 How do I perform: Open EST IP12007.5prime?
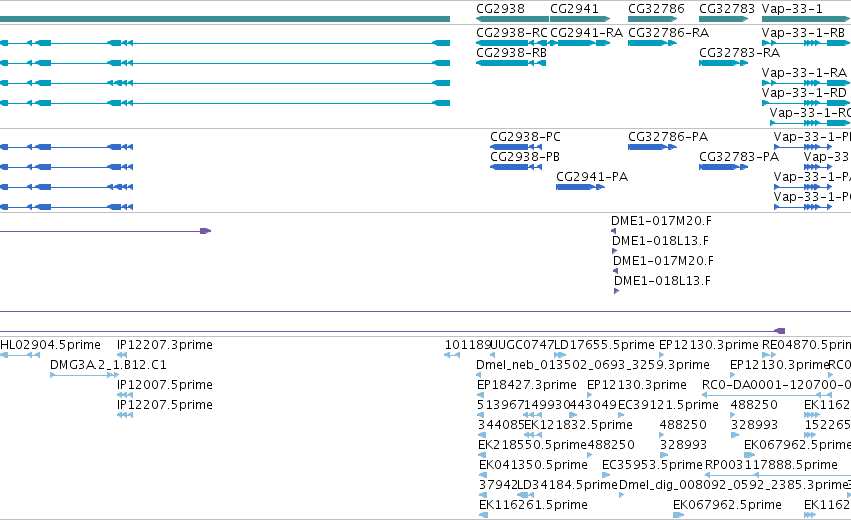click(165, 385)
